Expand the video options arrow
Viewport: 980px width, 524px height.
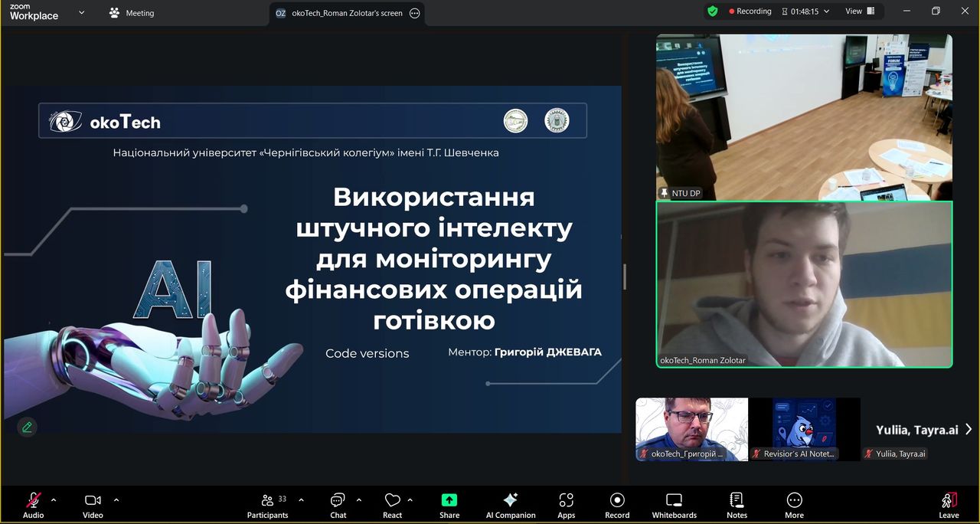[x=116, y=499]
